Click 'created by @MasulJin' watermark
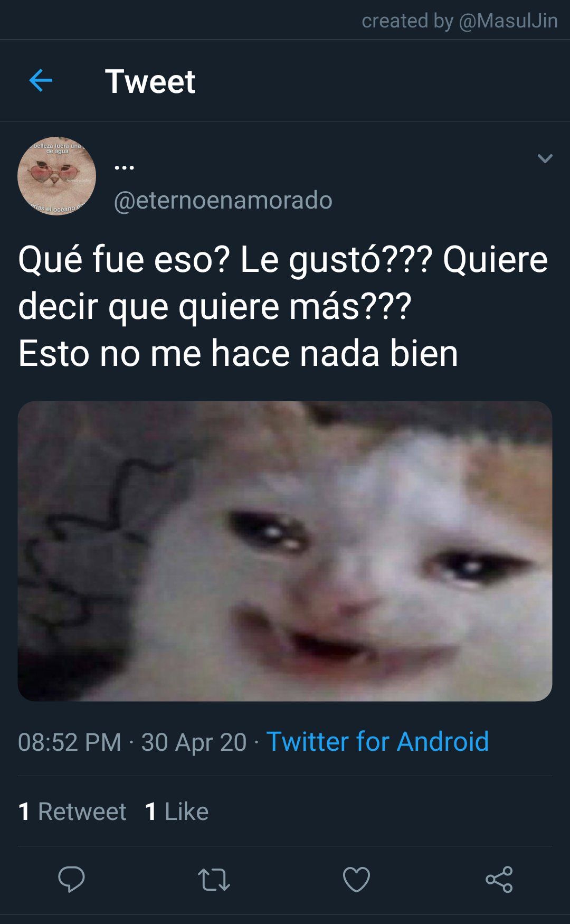The height and width of the screenshot is (924, 570). (460, 21)
